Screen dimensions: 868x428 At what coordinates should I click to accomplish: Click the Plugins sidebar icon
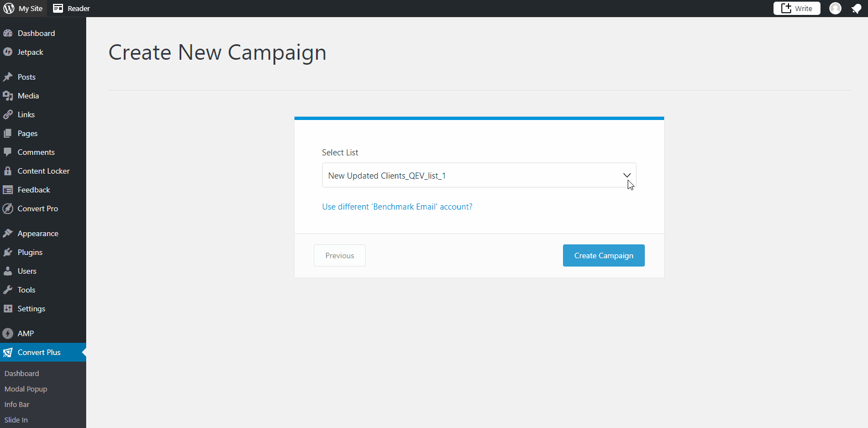pos(8,252)
